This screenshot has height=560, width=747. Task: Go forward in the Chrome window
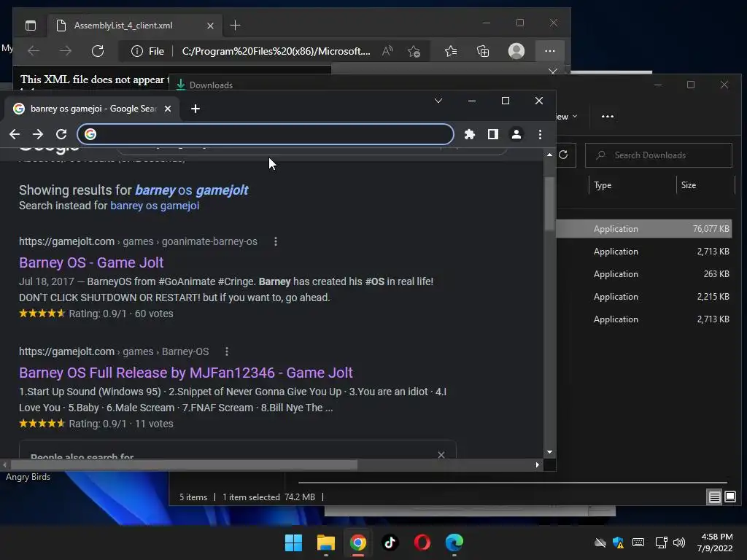click(38, 134)
